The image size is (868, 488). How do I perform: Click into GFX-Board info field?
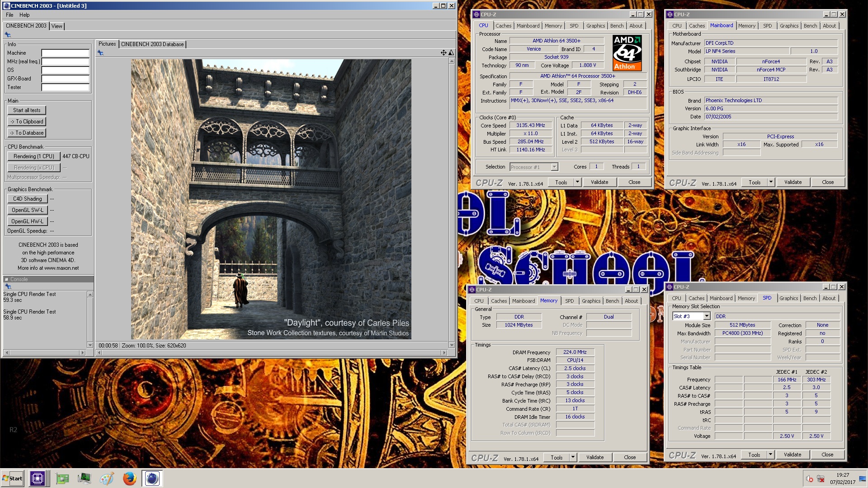[x=65, y=79]
